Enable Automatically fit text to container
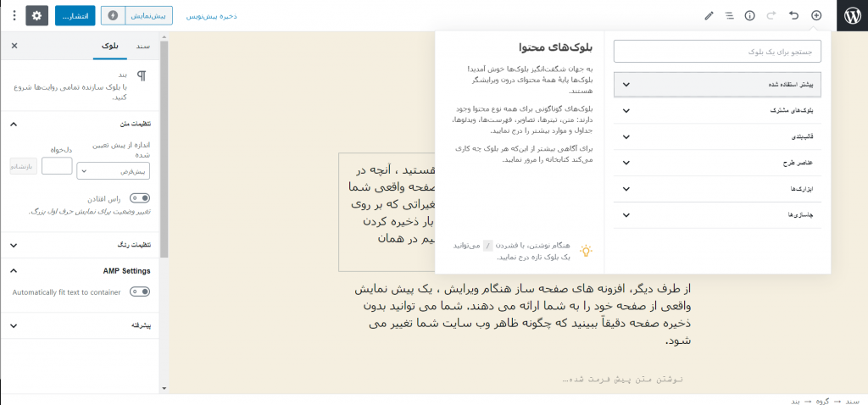The width and height of the screenshot is (868, 405). point(140,291)
